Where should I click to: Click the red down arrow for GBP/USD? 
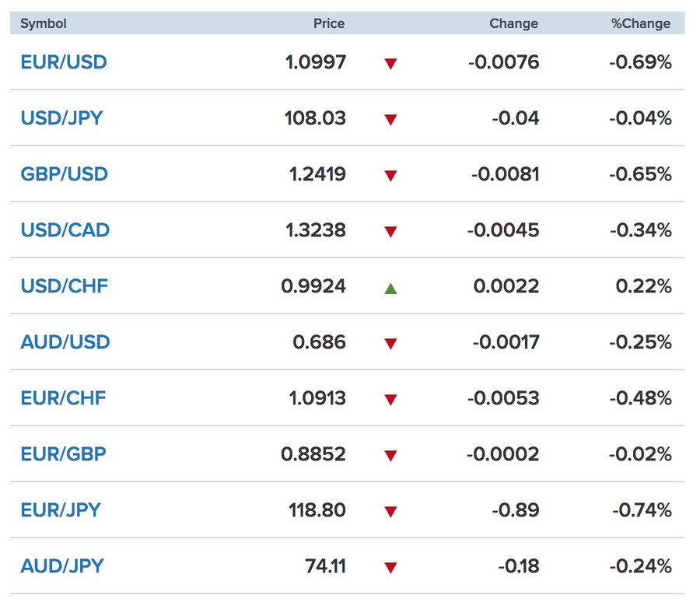pos(390,176)
